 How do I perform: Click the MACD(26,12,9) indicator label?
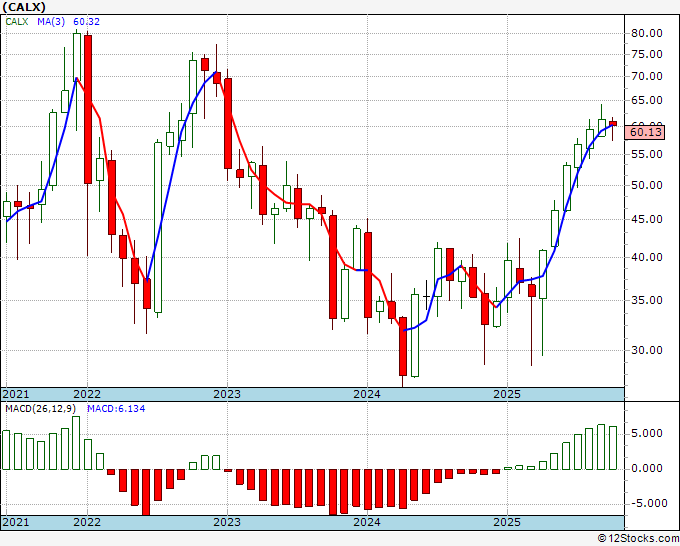[41, 409]
